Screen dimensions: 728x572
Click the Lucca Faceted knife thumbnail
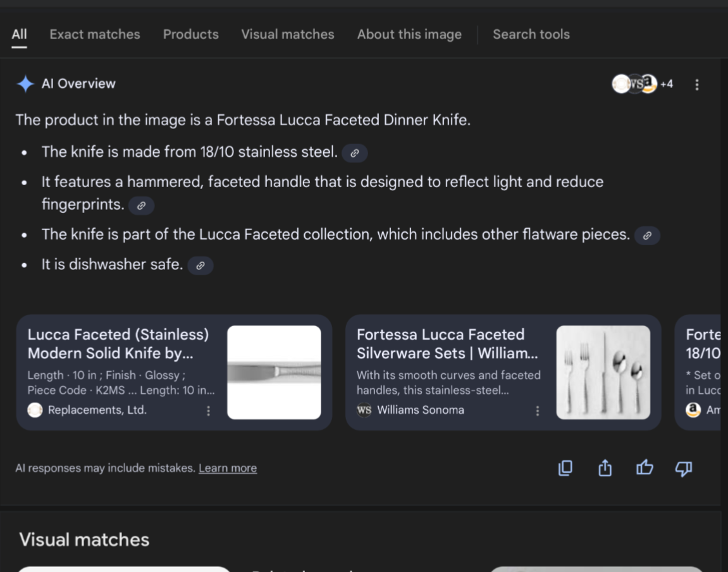[x=274, y=372]
